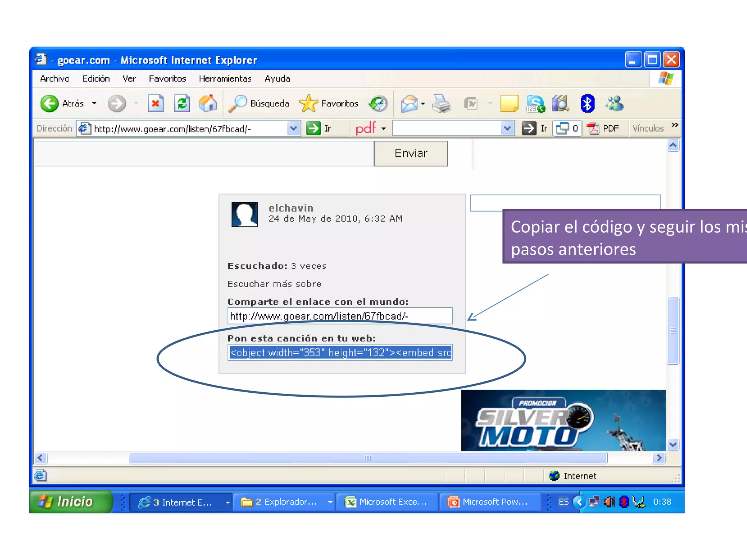Open the Ayuda menu

pyautogui.click(x=277, y=78)
